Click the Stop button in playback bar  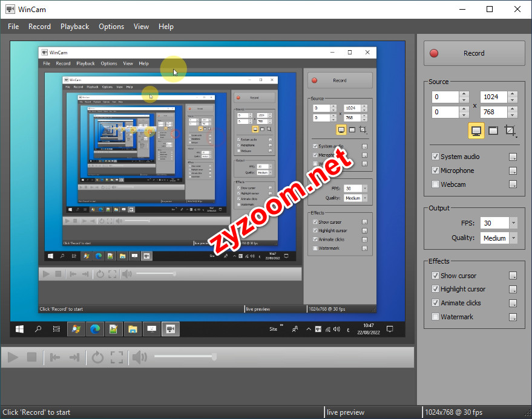[31, 357]
